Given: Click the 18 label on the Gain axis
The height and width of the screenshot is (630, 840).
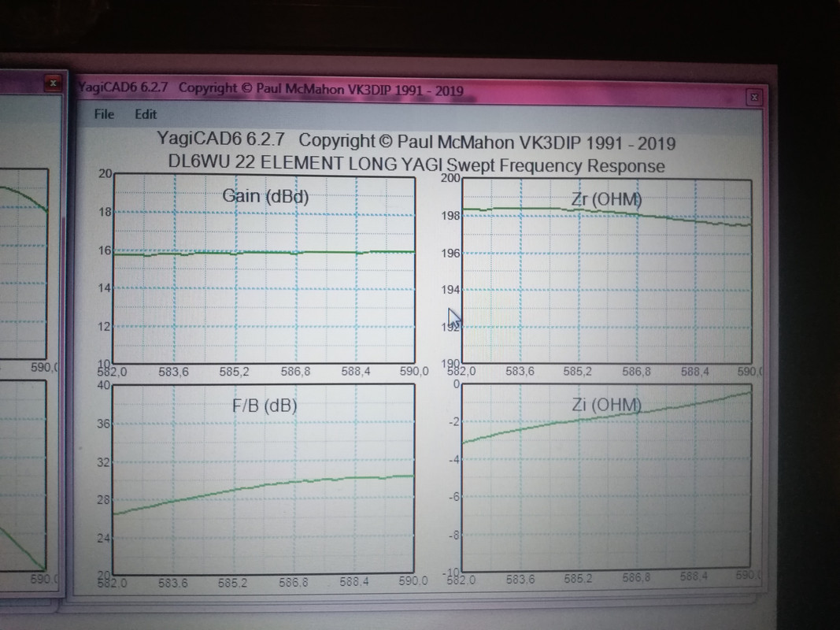Looking at the screenshot, I should pos(105,212).
